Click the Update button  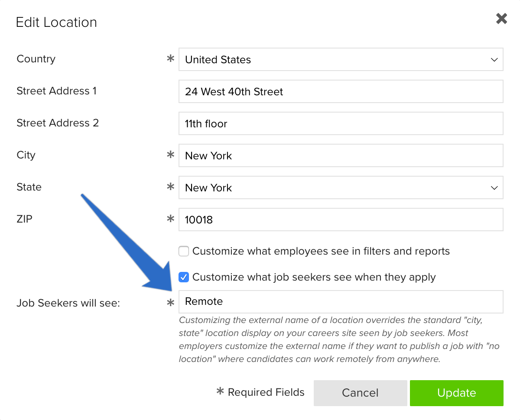tap(456, 393)
